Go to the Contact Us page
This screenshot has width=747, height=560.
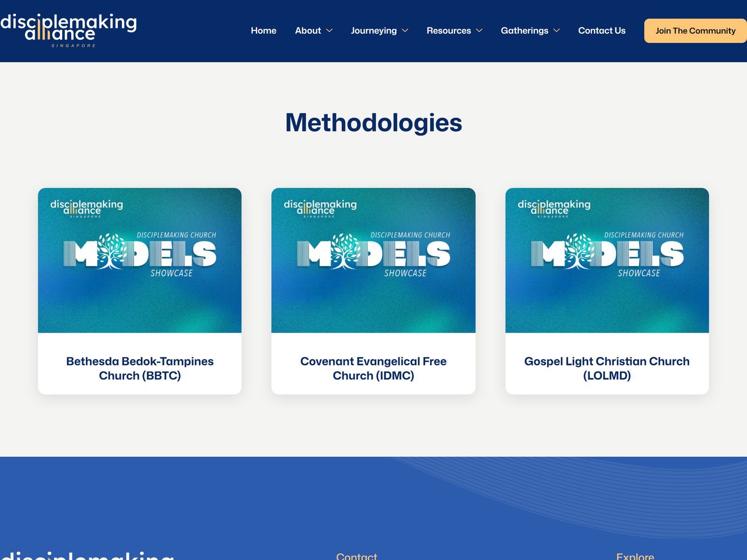coord(602,31)
